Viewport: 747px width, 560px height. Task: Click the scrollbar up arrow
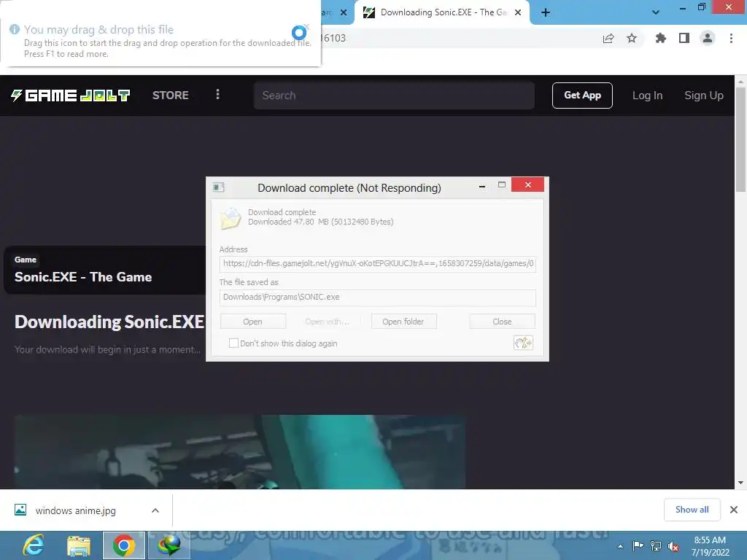[740, 82]
